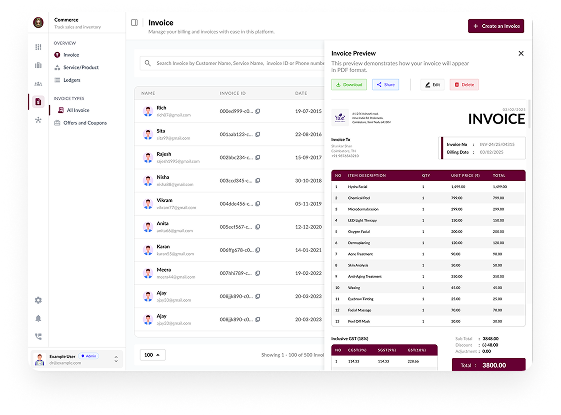Copy invoice ID for Rajesh
This screenshot has height=415, width=561.
[258, 157]
